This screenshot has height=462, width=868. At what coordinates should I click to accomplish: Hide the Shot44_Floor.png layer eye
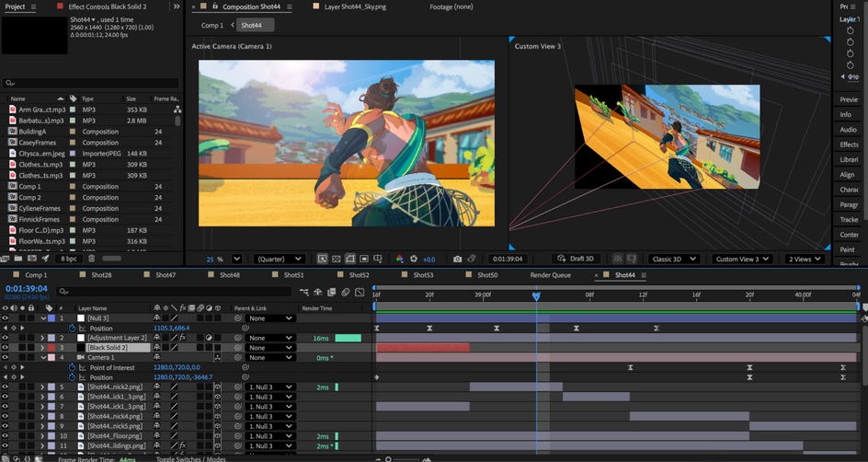coord(5,436)
